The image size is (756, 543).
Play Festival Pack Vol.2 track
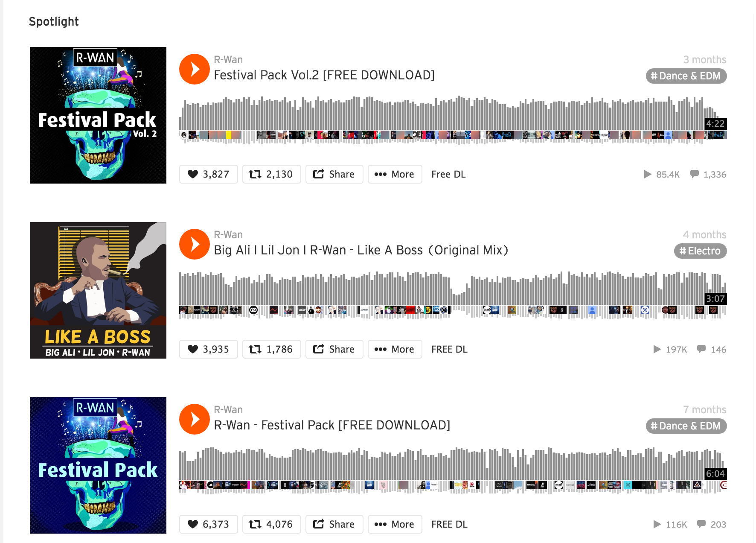[x=195, y=69]
